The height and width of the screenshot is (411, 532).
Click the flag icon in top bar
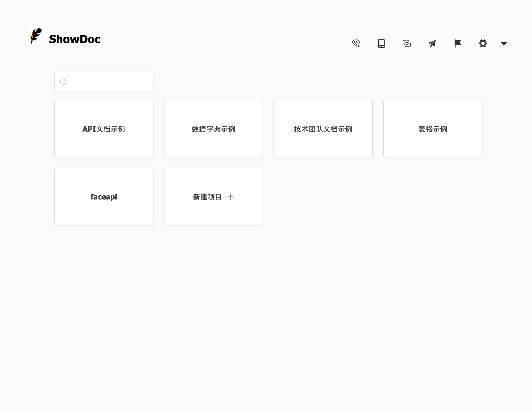coord(458,43)
